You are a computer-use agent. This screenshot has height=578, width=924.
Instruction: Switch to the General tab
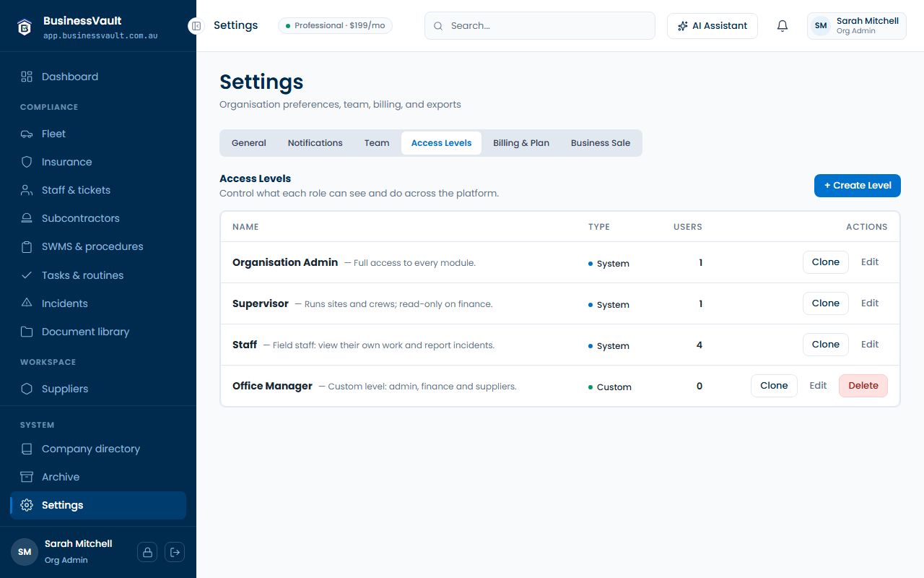[x=249, y=143]
